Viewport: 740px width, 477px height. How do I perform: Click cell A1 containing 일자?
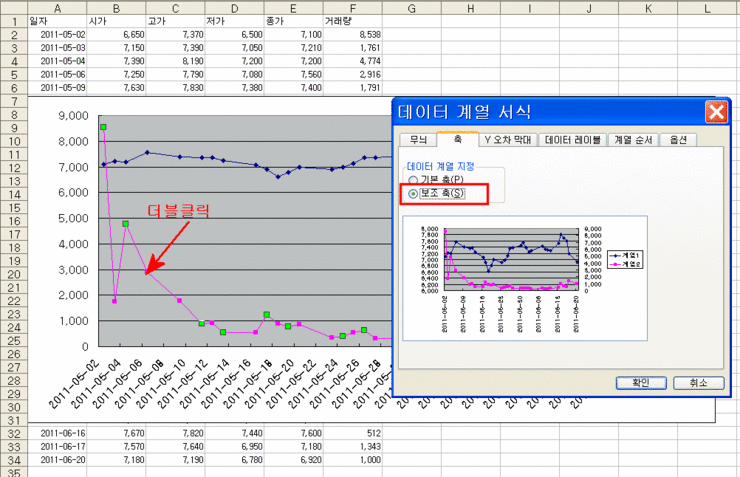(x=56, y=20)
